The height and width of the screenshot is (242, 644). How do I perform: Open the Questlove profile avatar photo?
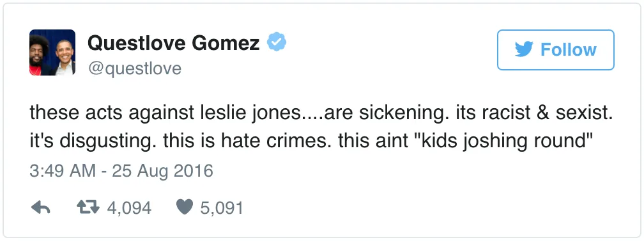point(52,52)
